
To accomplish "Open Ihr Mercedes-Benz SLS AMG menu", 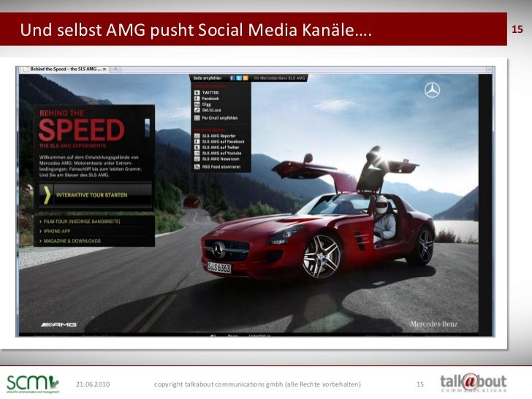I will (280, 78).
